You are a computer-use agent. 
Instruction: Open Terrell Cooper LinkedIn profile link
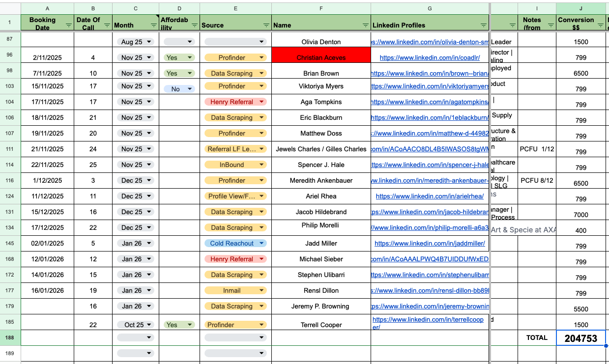428,323
